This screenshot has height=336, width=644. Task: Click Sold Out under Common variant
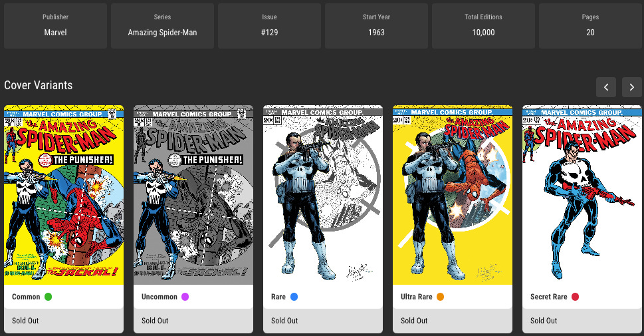pos(25,321)
